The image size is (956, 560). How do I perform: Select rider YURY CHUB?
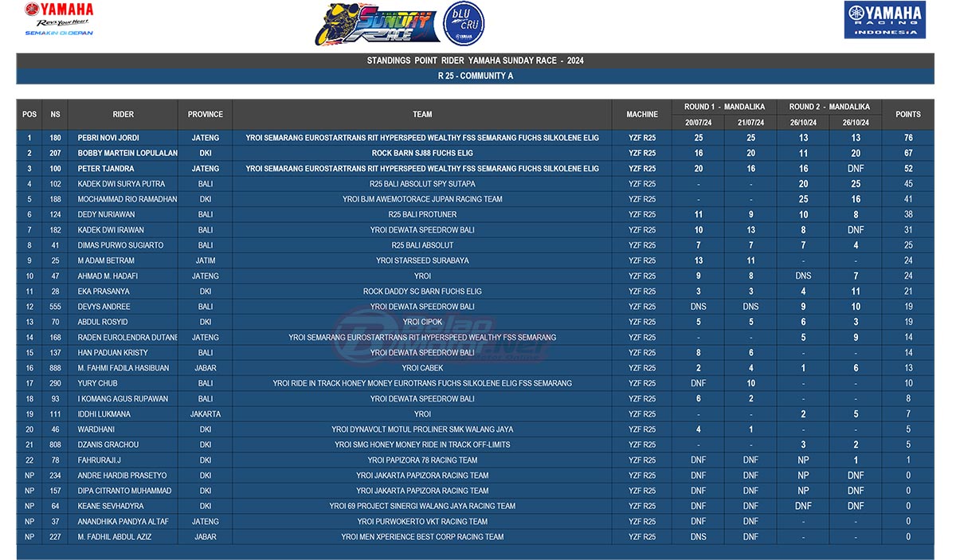click(97, 383)
